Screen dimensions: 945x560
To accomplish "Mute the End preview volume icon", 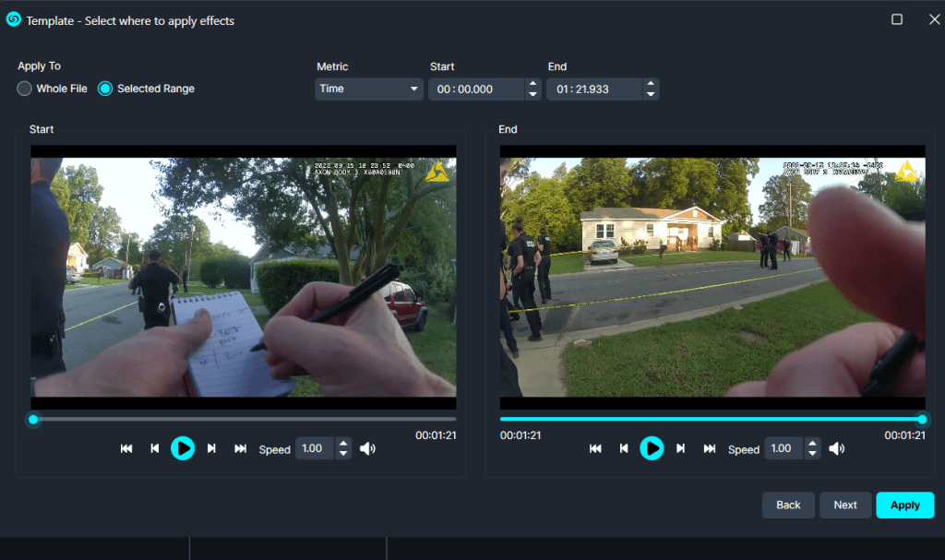I will click(836, 448).
